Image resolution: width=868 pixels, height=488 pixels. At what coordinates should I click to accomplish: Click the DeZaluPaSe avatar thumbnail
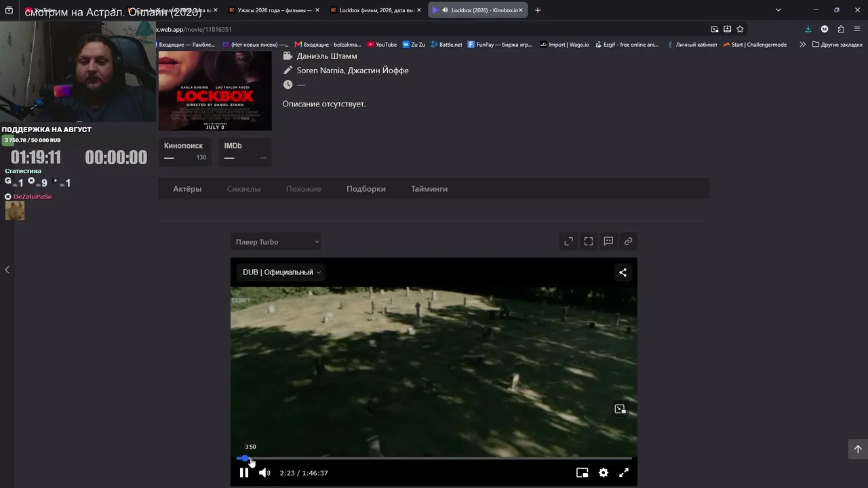(x=15, y=211)
